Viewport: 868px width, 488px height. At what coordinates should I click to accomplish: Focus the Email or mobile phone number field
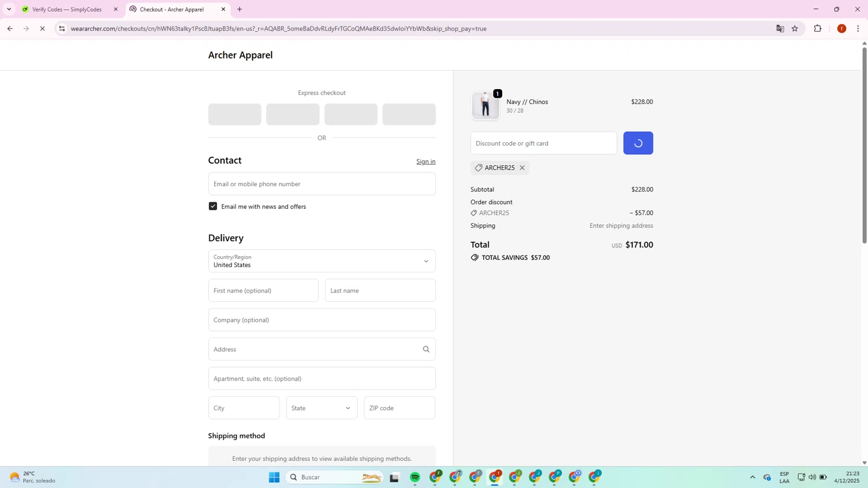[x=322, y=184]
